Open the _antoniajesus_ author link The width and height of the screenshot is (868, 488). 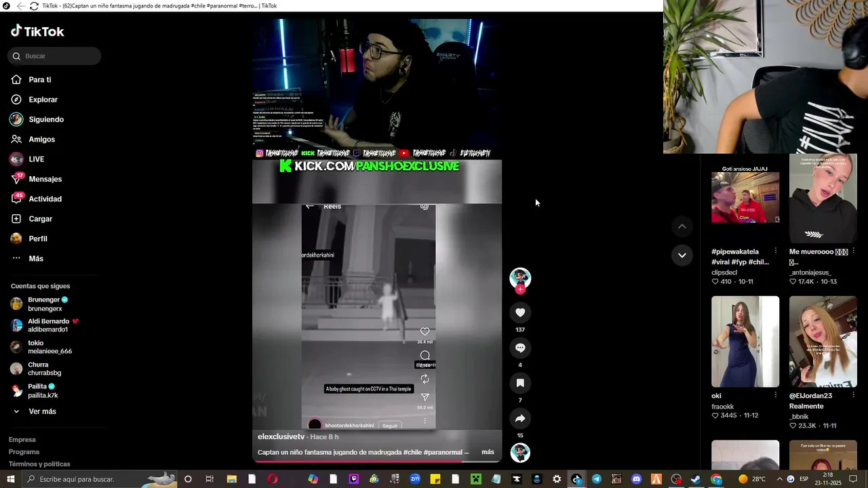[x=810, y=272]
